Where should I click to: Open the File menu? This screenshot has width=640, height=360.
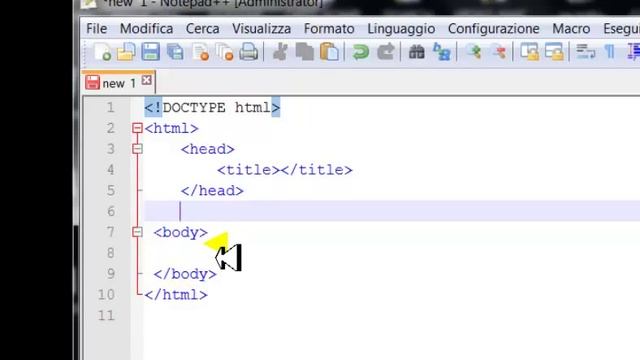97,29
